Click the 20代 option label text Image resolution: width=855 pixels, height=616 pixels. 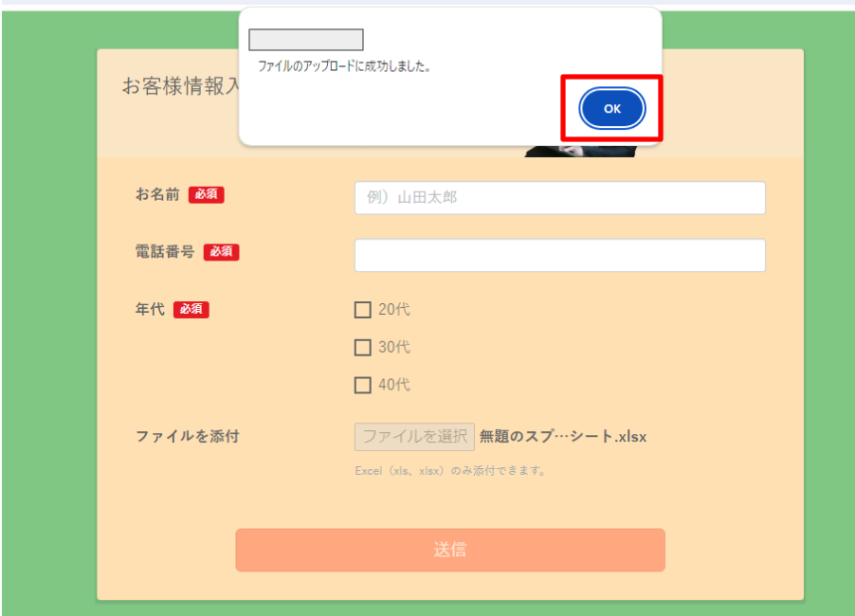coord(394,310)
